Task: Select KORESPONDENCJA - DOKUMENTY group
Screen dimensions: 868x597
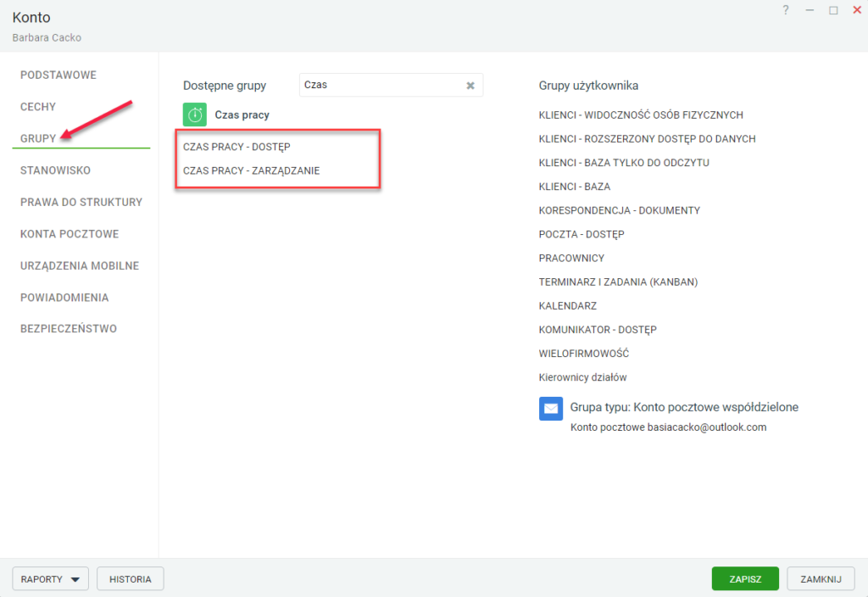Action: 620,210
